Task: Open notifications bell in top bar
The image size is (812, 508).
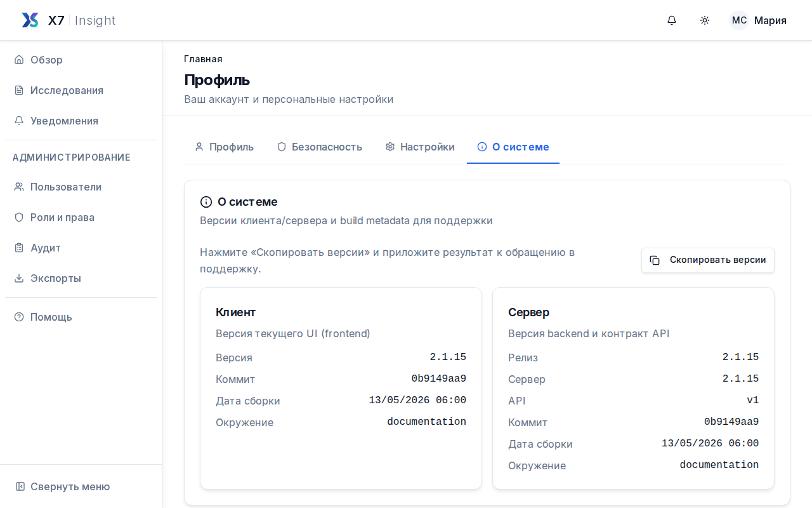Action: tap(672, 20)
